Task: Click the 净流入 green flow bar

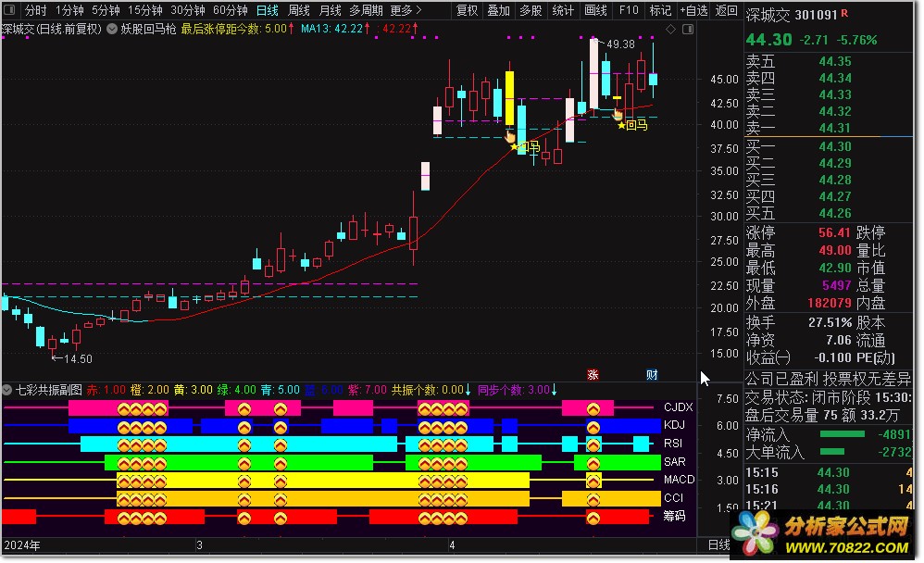Action: [843, 434]
